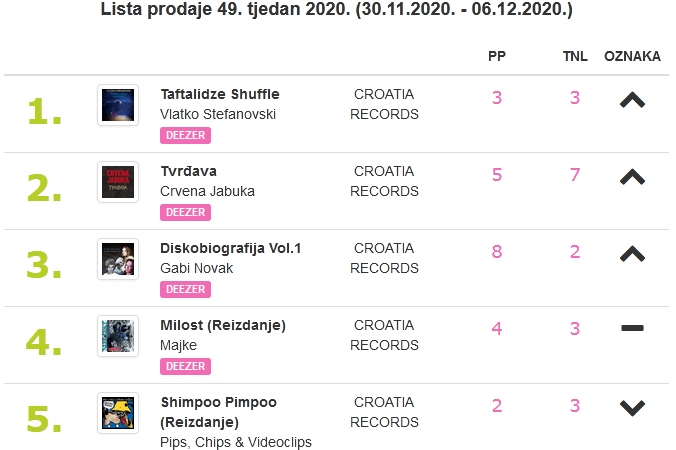Image resolution: width=676 pixels, height=450 pixels.
Task: Launch Deezer link for Gabi Novak album
Action: click(x=185, y=289)
